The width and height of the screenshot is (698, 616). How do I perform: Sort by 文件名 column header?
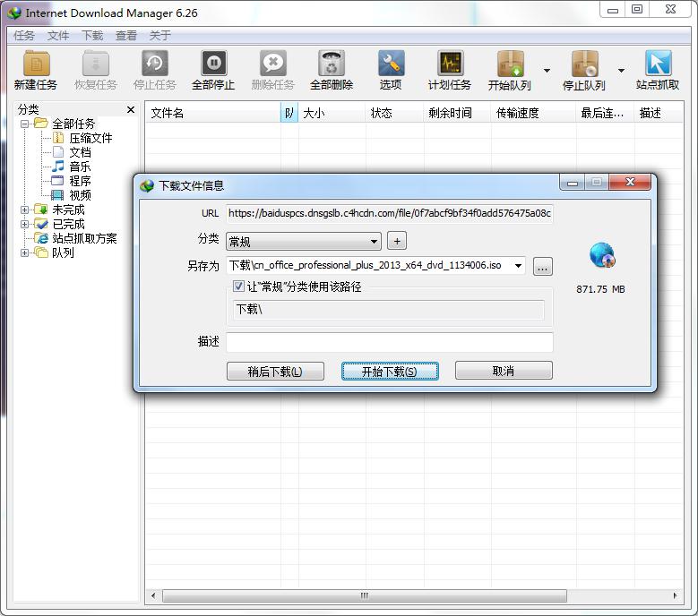[x=213, y=113]
